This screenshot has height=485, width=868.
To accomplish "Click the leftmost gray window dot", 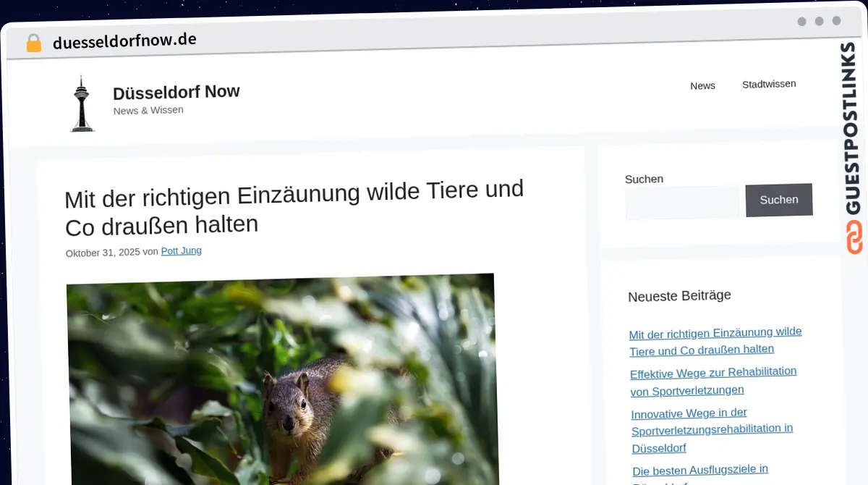I will (x=802, y=22).
